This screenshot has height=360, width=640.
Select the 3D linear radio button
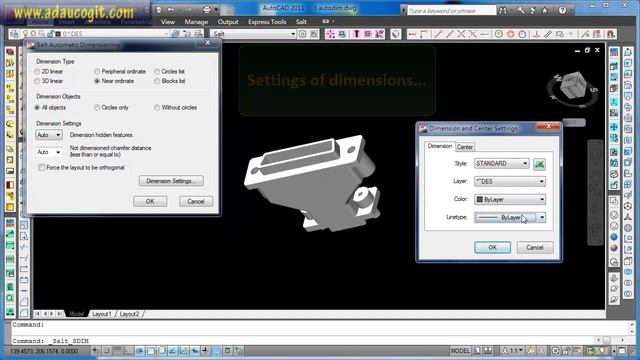click(37, 81)
